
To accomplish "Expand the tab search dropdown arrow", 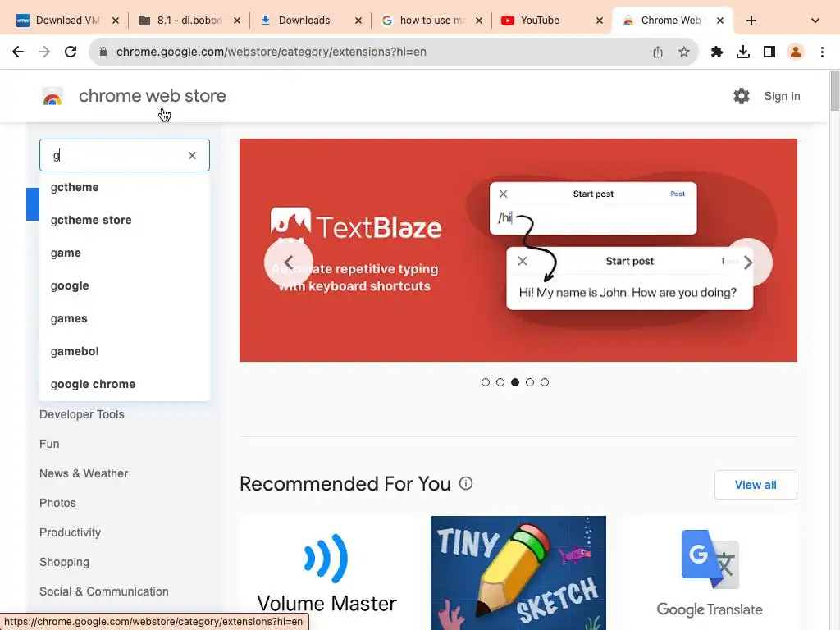I will point(815,21).
